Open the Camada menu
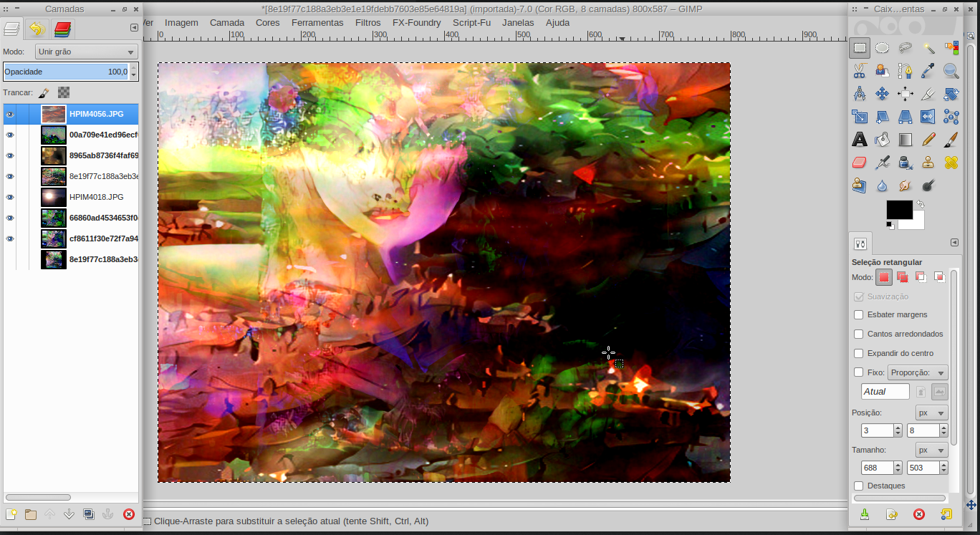The height and width of the screenshot is (535, 980). click(227, 23)
